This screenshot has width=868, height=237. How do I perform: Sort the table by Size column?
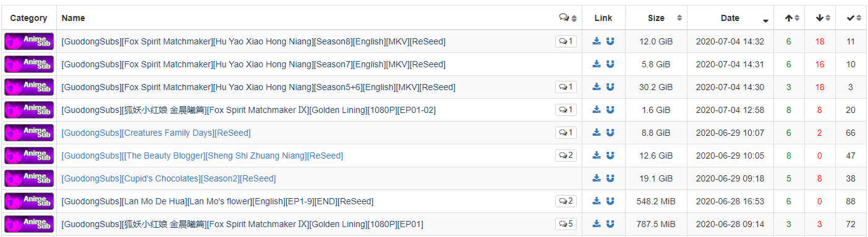click(656, 18)
